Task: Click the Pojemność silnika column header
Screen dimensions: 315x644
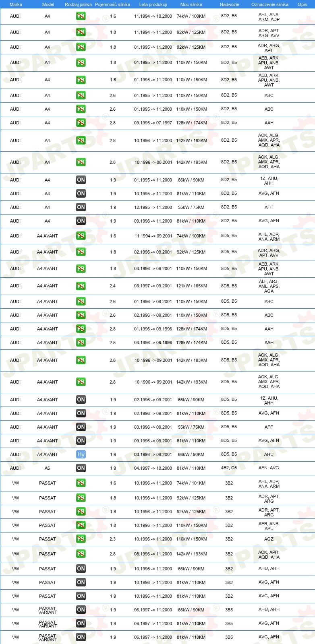Action: [x=112, y=4]
